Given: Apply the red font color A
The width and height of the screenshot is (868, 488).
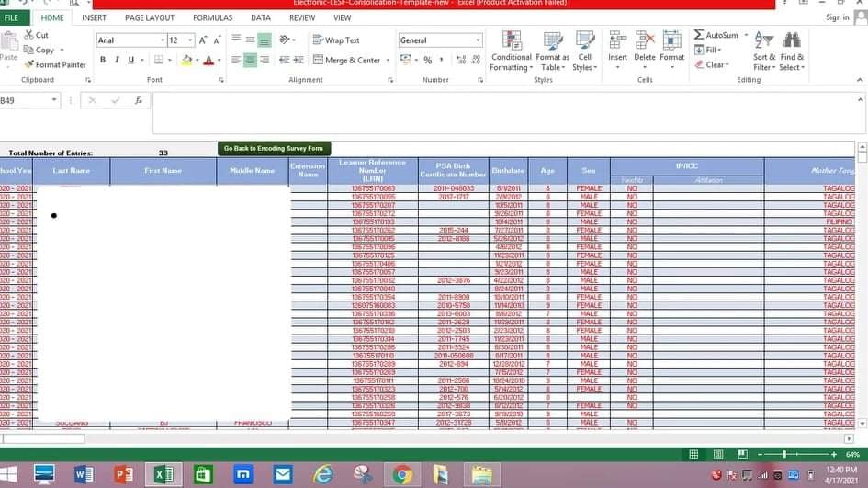Looking at the screenshot, I should coord(209,60).
